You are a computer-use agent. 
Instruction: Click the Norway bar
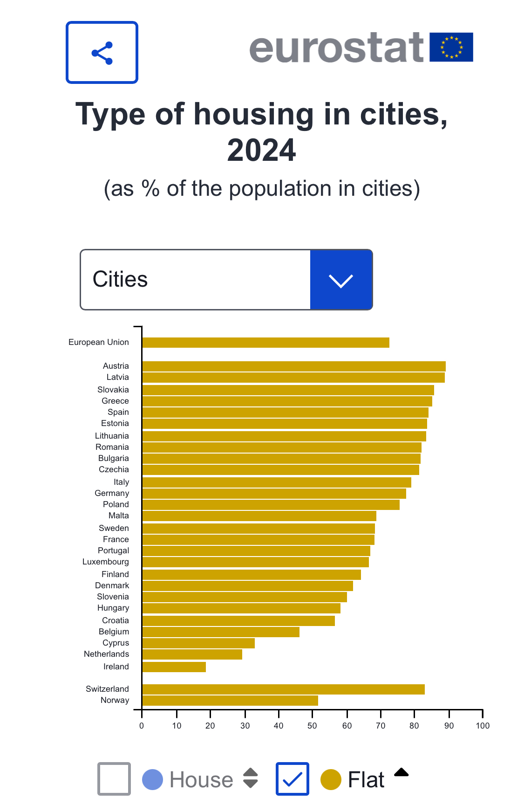[x=230, y=701]
